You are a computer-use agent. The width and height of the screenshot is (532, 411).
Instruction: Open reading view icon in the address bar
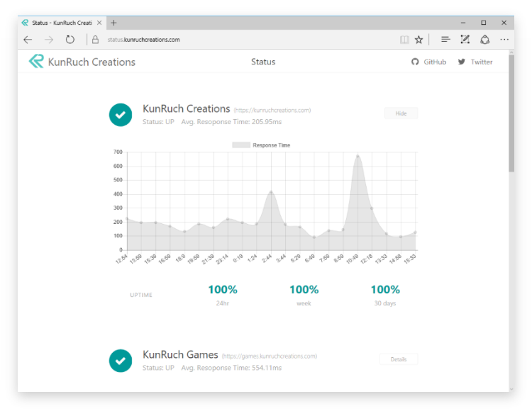tap(404, 40)
